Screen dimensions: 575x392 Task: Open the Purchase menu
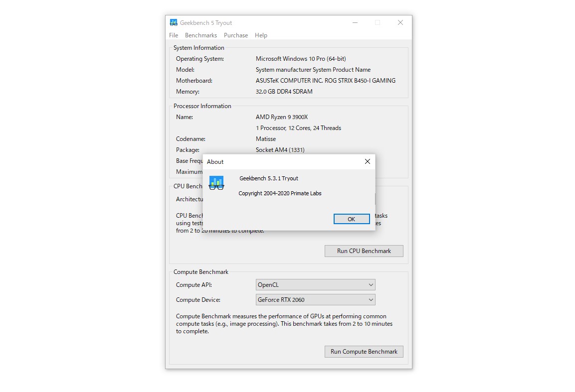click(235, 35)
